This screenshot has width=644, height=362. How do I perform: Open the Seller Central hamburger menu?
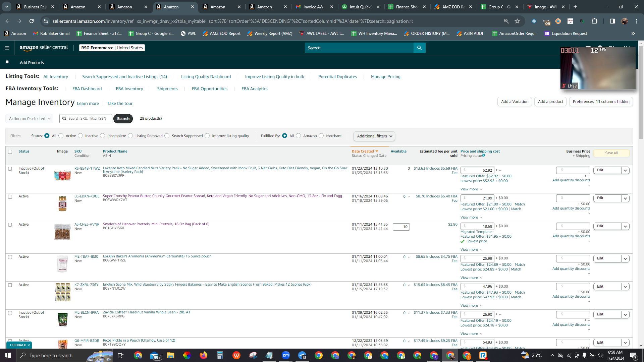coord(7,48)
